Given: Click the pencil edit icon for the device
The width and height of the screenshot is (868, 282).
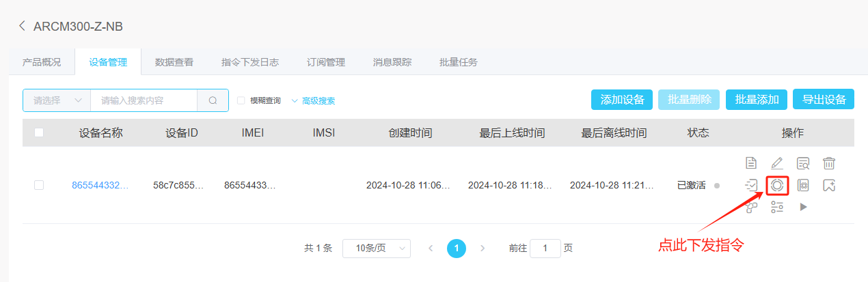Looking at the screenshot, I should (777, 163).
